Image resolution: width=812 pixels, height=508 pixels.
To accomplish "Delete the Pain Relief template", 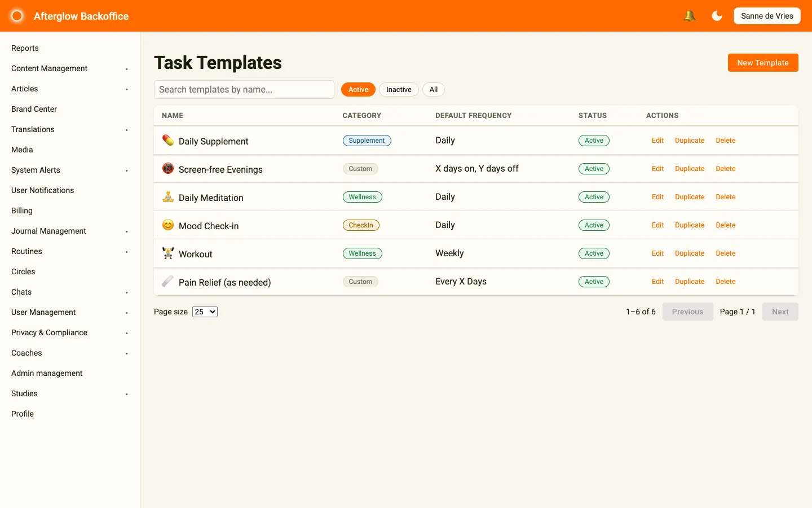I will click(x=726, y=282).
